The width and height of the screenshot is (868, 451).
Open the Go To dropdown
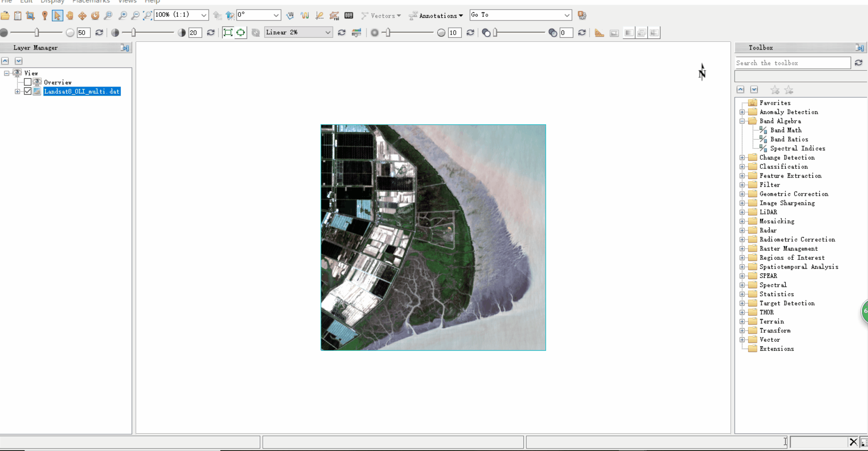[x=567, y=15]
